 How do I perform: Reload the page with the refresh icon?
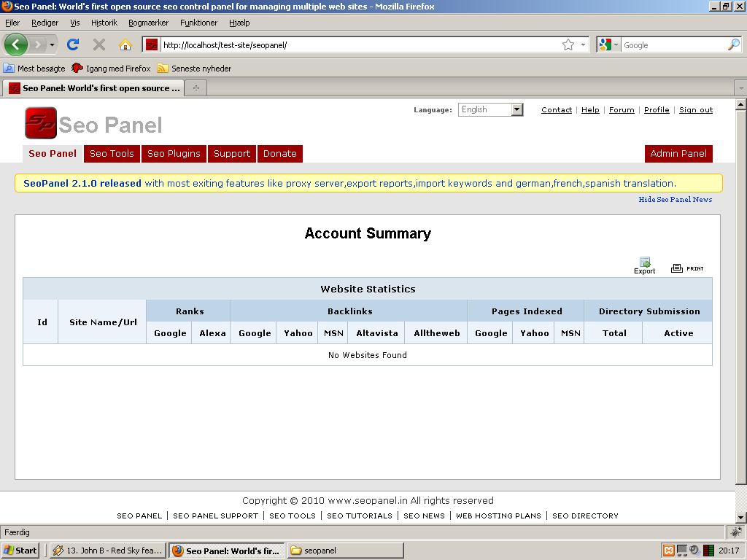tap(73, 44)
